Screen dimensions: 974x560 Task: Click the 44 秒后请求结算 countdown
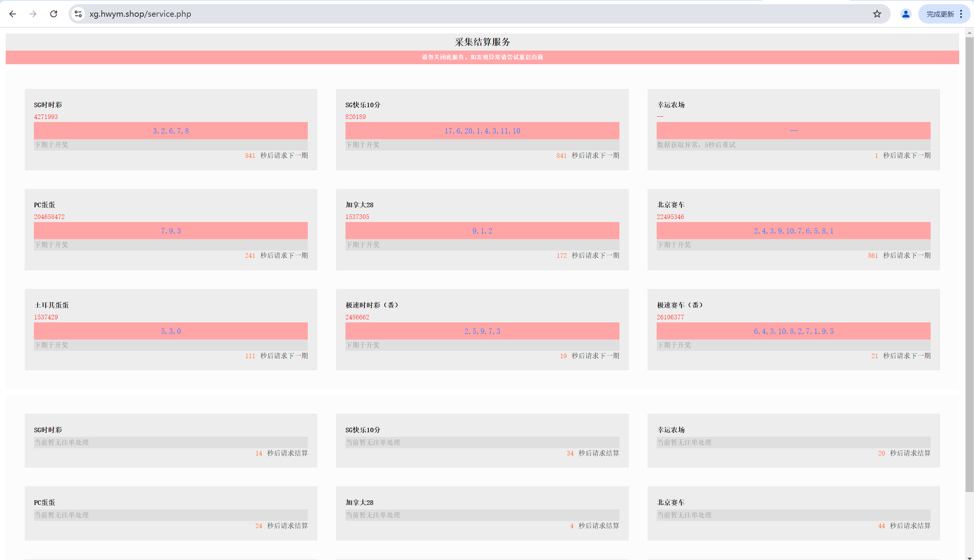coord(904,526)
